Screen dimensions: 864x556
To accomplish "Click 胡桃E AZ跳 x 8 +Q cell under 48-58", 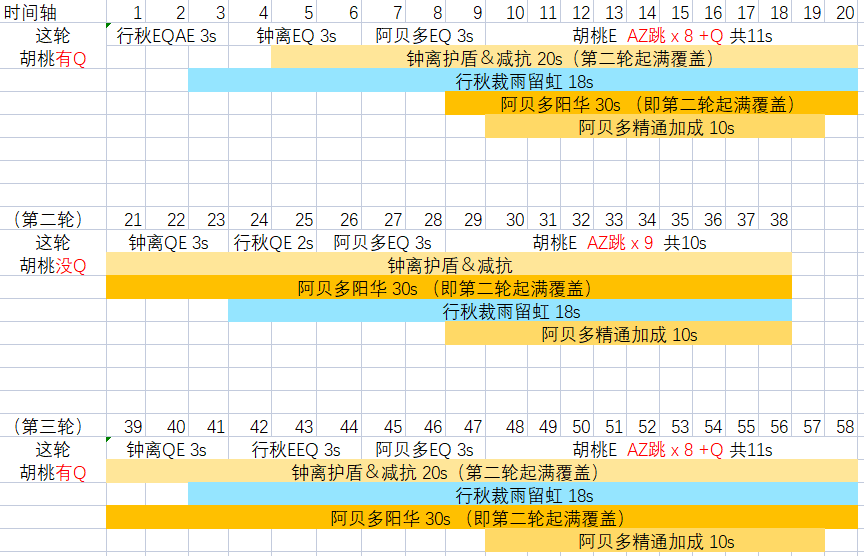I will coord(672,449).
